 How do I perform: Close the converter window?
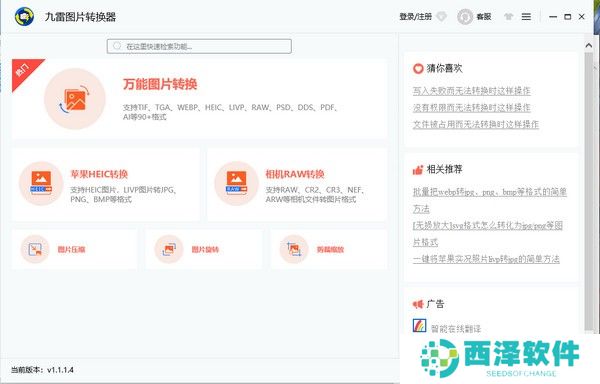pyautogui.click(x=582, y=17)
